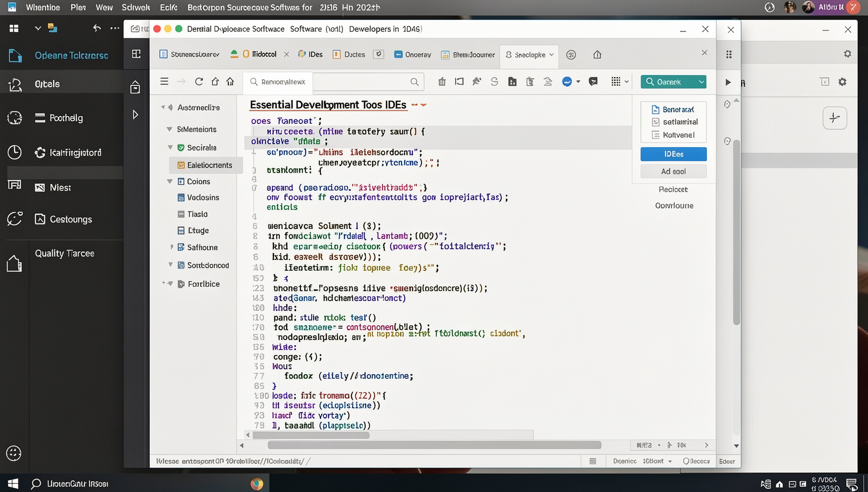This screenshot has width=868, height=492.
Task: Click the play triangle beside the Oacenk button
Action: 728,82
